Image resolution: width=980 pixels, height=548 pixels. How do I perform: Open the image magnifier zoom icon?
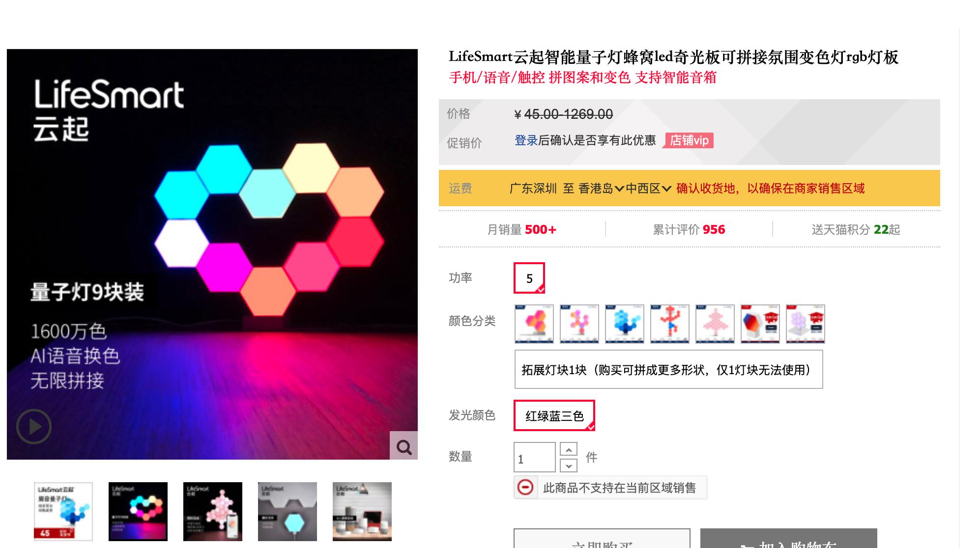(404, 447)
